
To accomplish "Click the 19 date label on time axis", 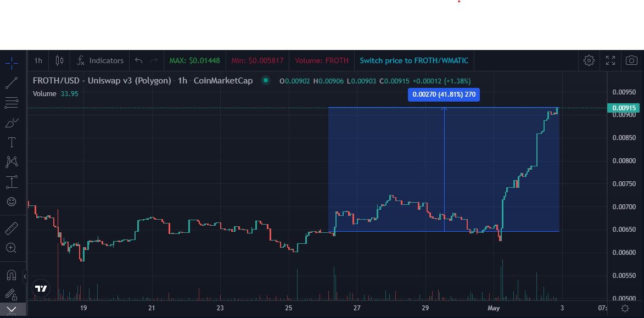I will coord(83,308).
